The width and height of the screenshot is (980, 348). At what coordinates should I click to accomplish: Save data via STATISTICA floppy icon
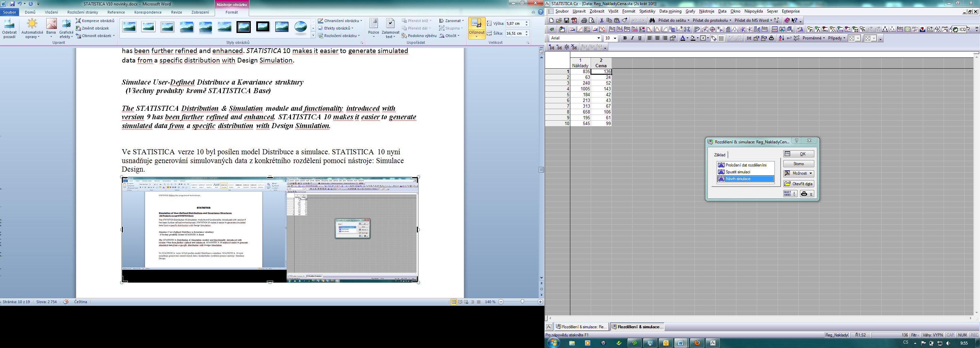(x=567, y=20)
